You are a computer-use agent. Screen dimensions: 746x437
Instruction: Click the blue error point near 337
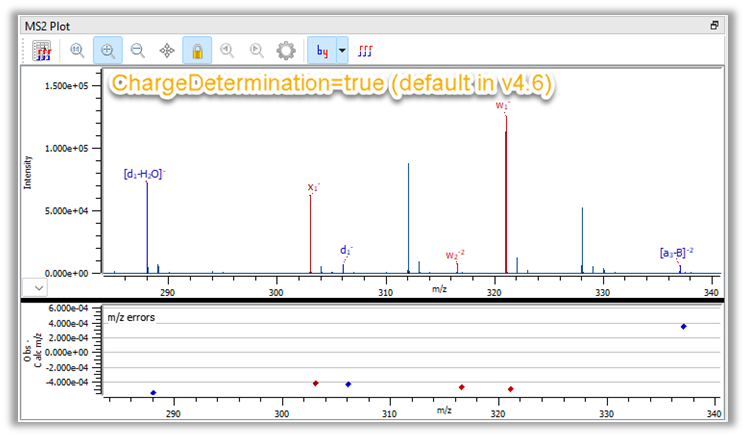point(683,327)
